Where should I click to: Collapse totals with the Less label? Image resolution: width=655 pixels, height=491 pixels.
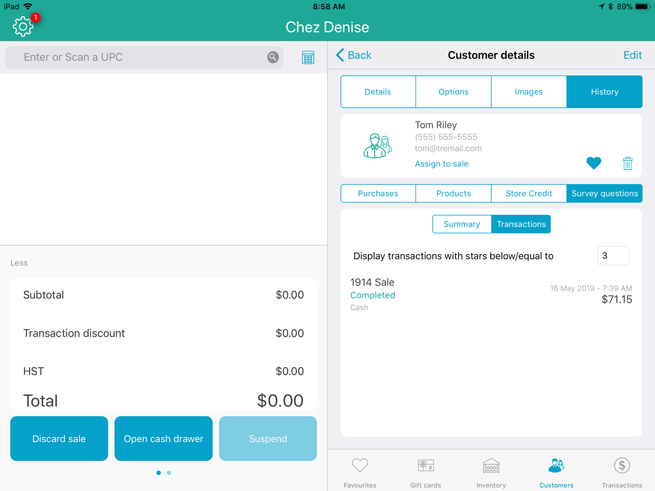pyautogui.click(x=19, y=263)
